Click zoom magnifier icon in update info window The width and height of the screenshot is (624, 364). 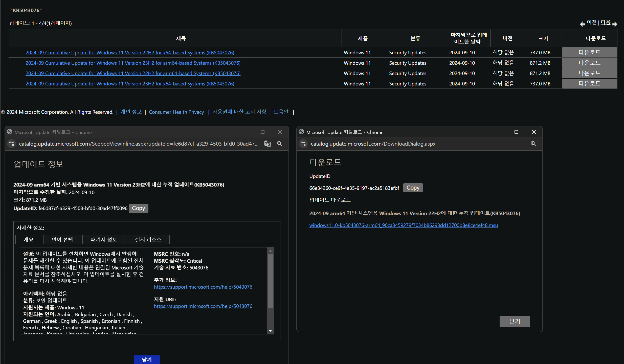(x=280, y=144)
